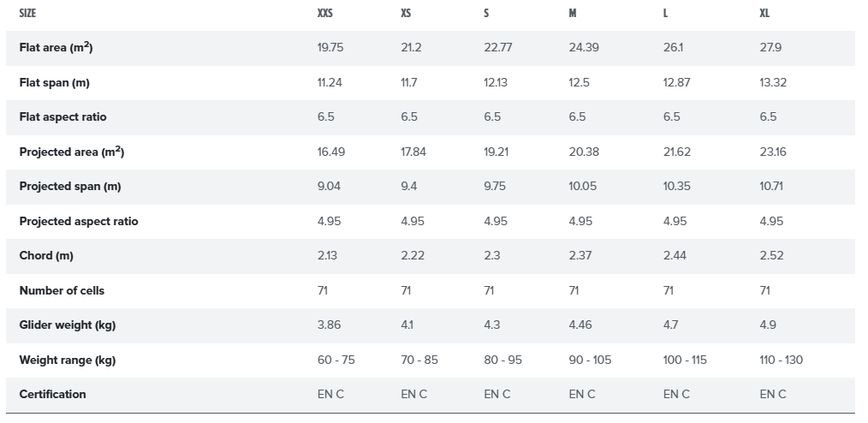The image size is (868, 423).
Task: Select the glider weight value 3.86
Action: pos(330,325)
